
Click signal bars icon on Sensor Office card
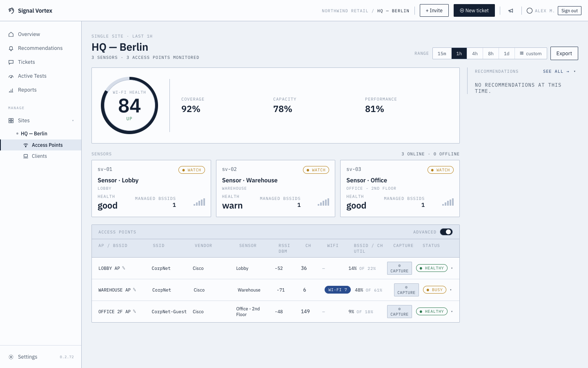point(448,202)
